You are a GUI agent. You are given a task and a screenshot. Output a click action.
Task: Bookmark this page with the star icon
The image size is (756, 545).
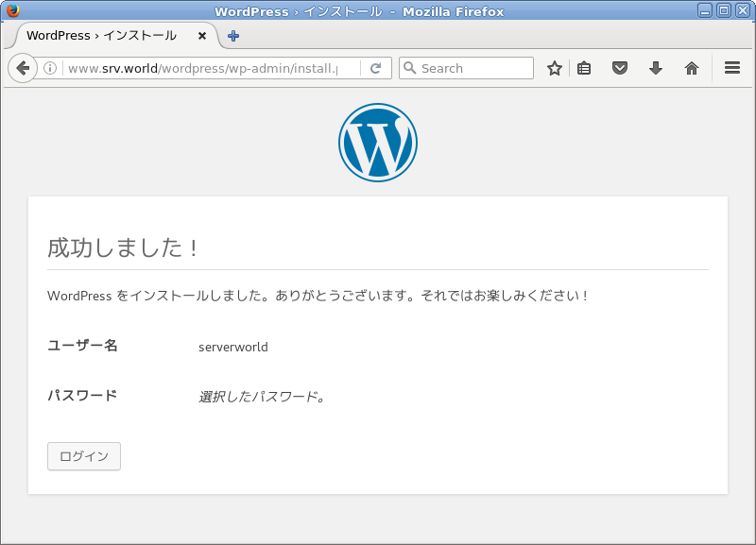coord(555,68)
